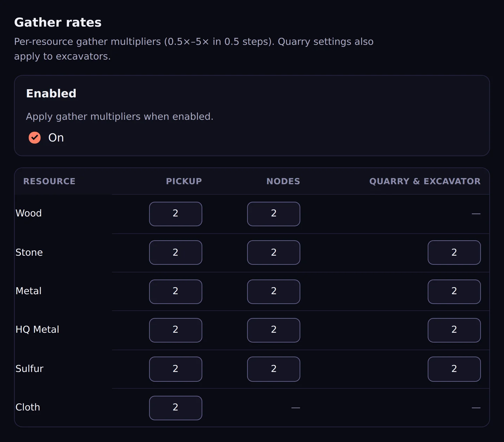
Task: Select the Sulfur row label
Action: (x=29, y=369)
